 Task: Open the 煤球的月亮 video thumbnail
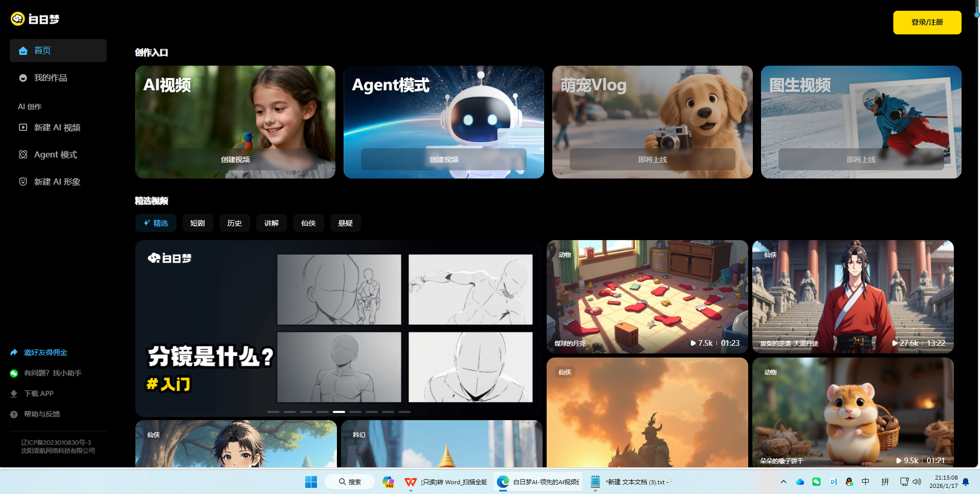click(x=647, y=297)
